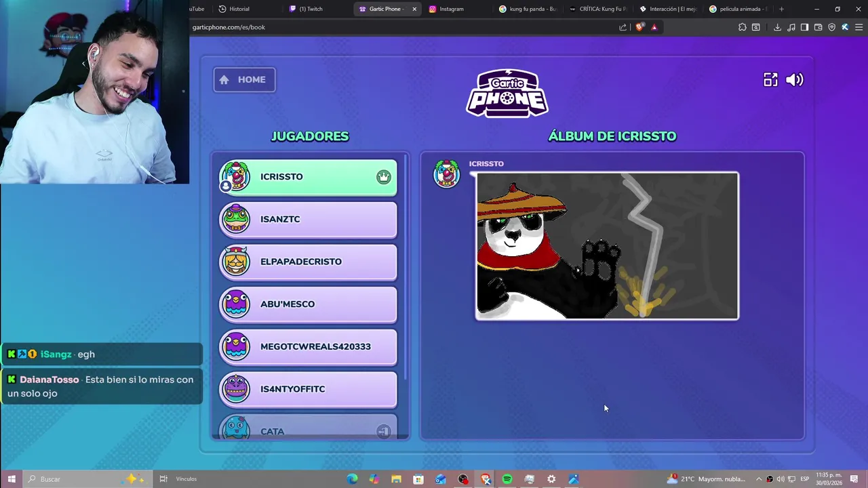868x488 pixels.
Task: Open Brave VPN shield icon
Action: 831,27
